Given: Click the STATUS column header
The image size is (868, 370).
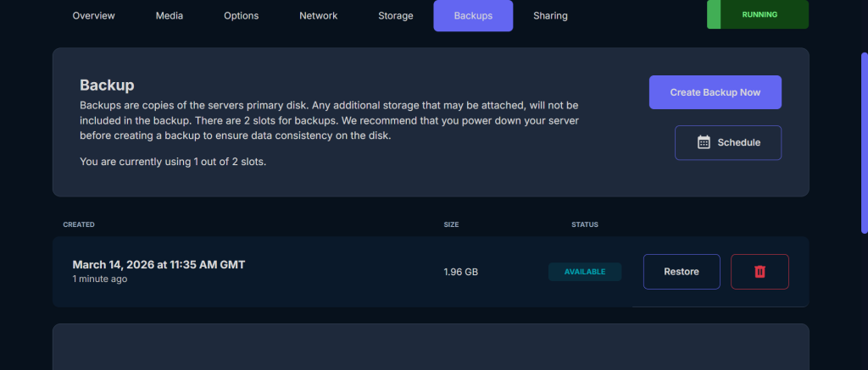Looking at the screenshot, I should click(x=584, y=225).
